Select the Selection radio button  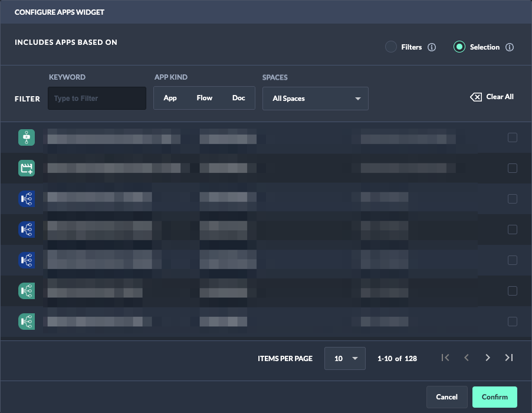[459, 47]
